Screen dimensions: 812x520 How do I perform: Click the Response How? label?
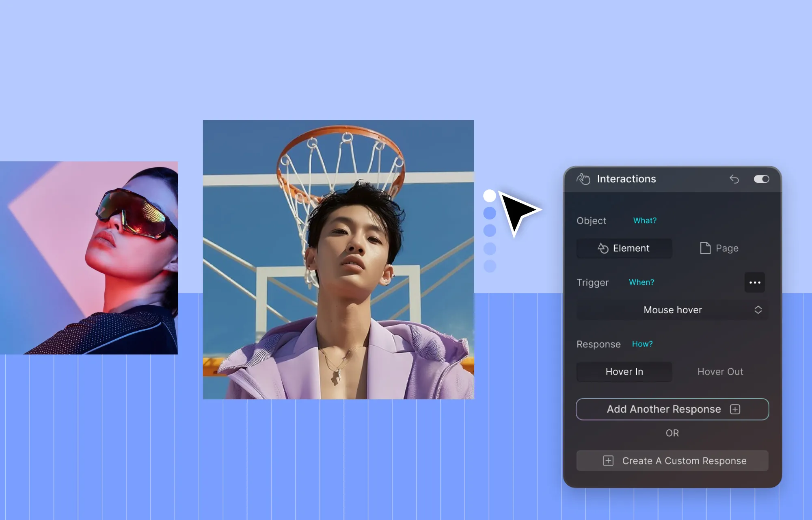click(x=641, y=344)
